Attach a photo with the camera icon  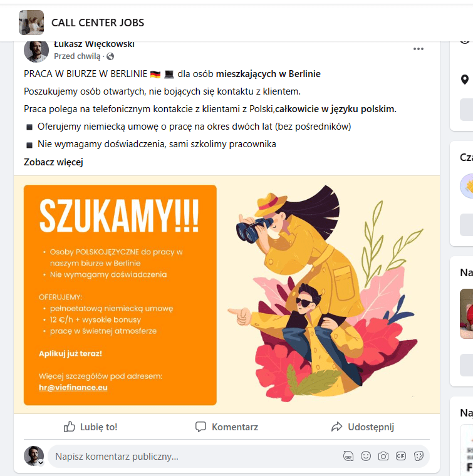pyautogui.click(x=383, y=456)
